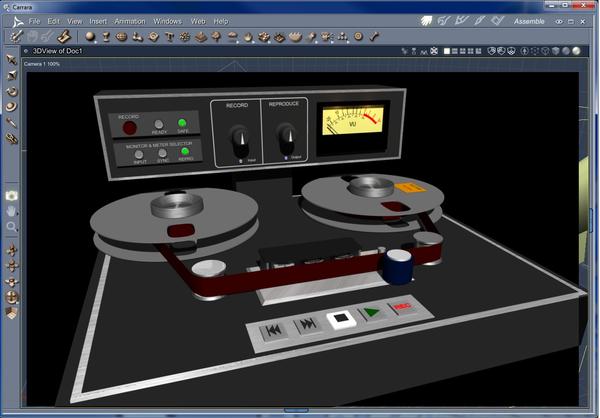Insert a plant tree object
The image size is (600, 418).
coord(216,37)
